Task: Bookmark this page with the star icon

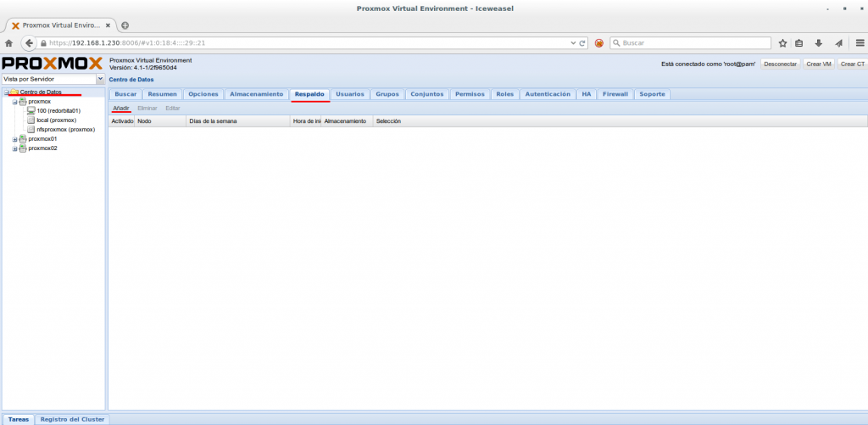Action: 782,42
